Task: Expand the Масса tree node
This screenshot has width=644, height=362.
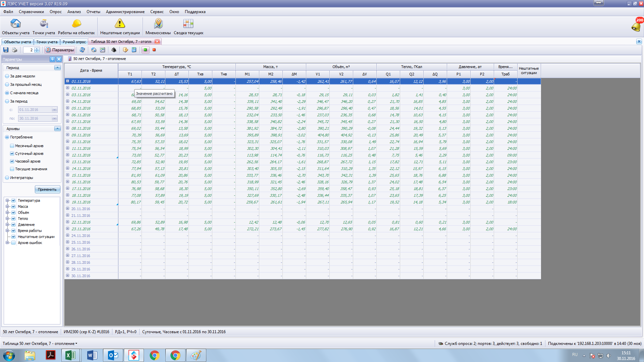Action: [x=7, y=206]
